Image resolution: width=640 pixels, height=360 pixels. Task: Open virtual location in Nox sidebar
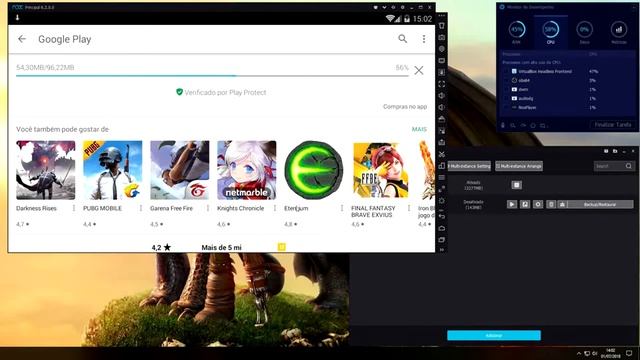coord(442,49)
